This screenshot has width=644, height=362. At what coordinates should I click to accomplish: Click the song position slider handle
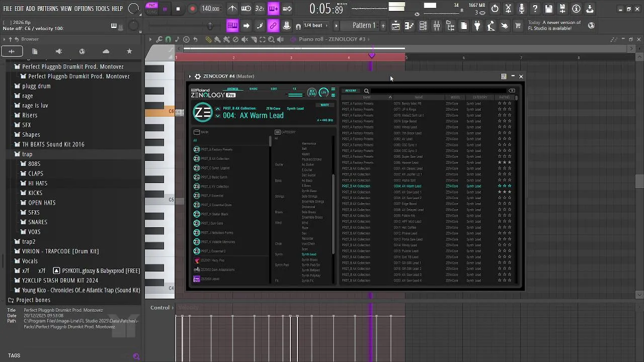[210, 25]
